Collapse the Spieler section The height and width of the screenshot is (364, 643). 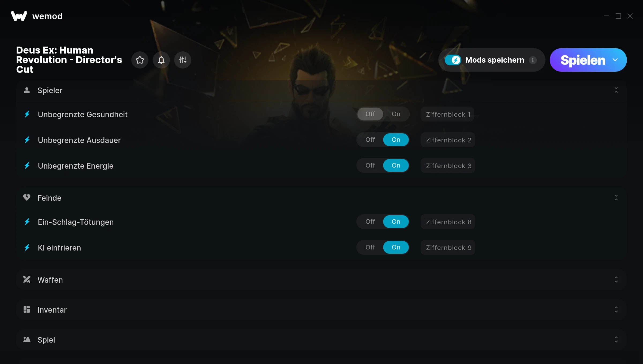pos(616,90)
